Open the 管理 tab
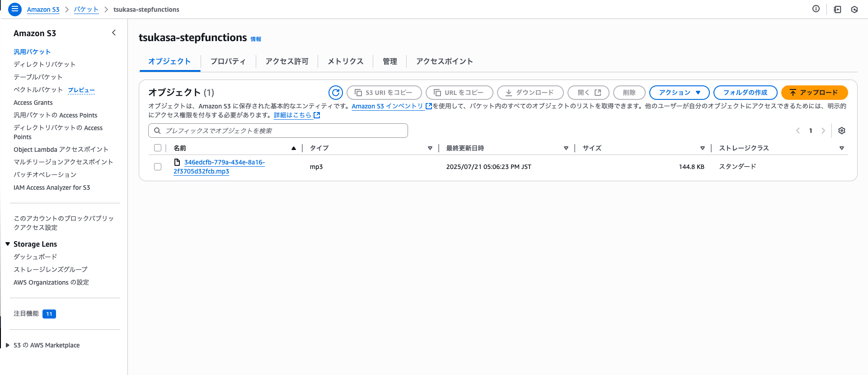 tap(390, 61)
